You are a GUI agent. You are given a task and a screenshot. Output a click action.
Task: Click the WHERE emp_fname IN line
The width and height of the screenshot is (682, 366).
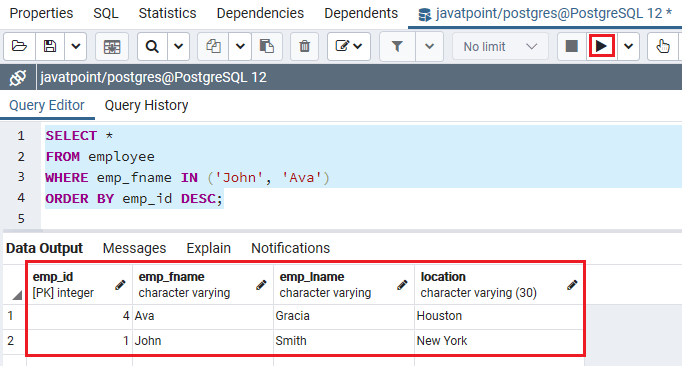tap(187, 178)
